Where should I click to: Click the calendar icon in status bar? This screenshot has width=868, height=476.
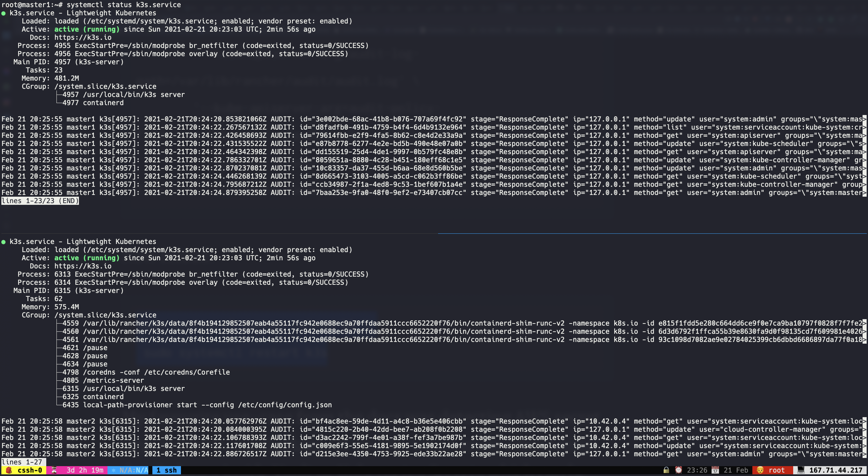coord(715,470)
